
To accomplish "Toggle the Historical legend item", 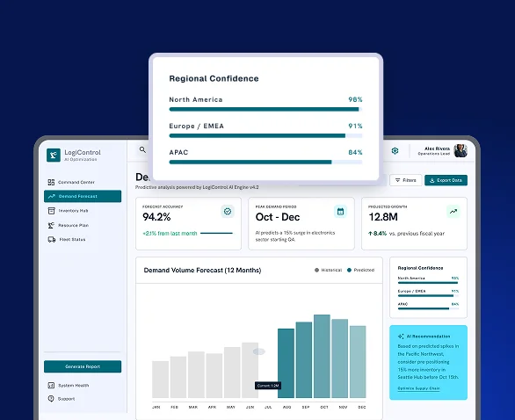I will tap(328, 270).
